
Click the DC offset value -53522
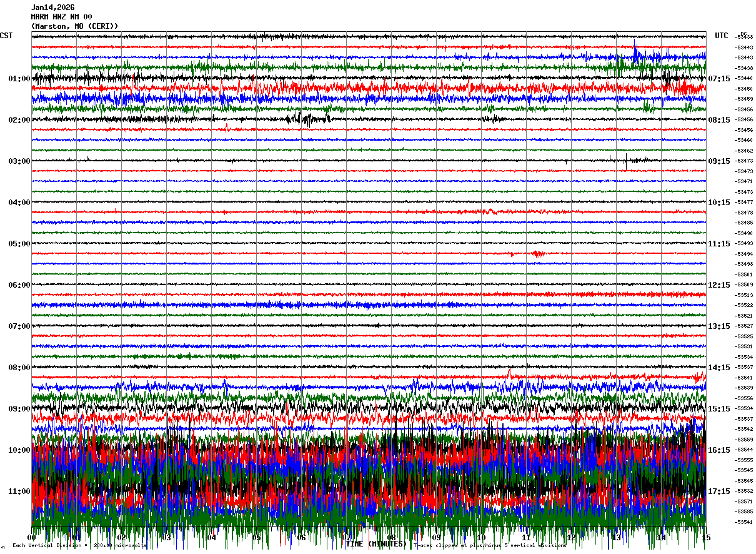pyautogui.click(x=744, y=305)
